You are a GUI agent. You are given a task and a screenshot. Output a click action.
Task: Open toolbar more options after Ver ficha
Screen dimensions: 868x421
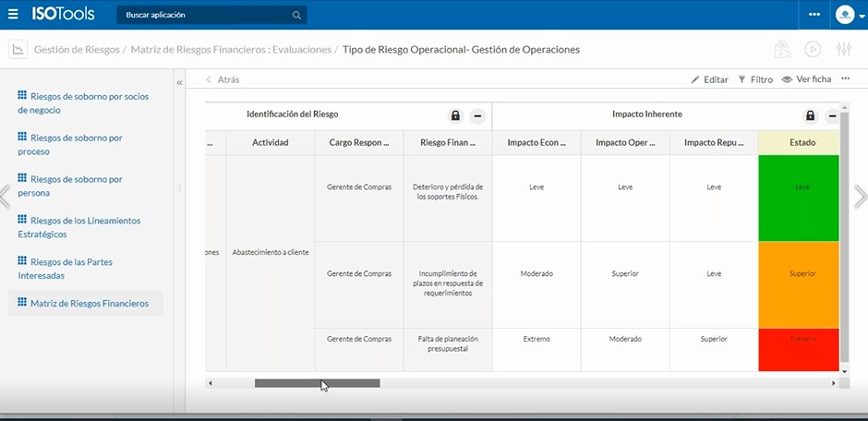point(845,79)
